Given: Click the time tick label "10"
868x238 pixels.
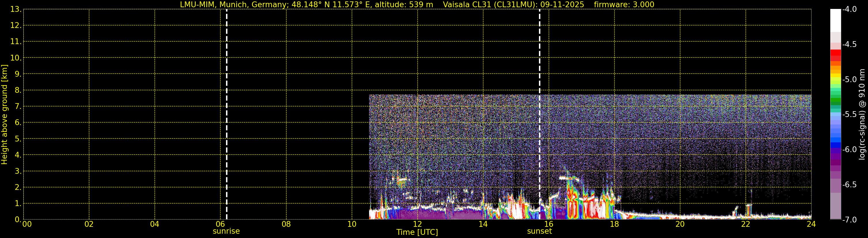Looking at the screenshot, I should click(x=352, y=224).
